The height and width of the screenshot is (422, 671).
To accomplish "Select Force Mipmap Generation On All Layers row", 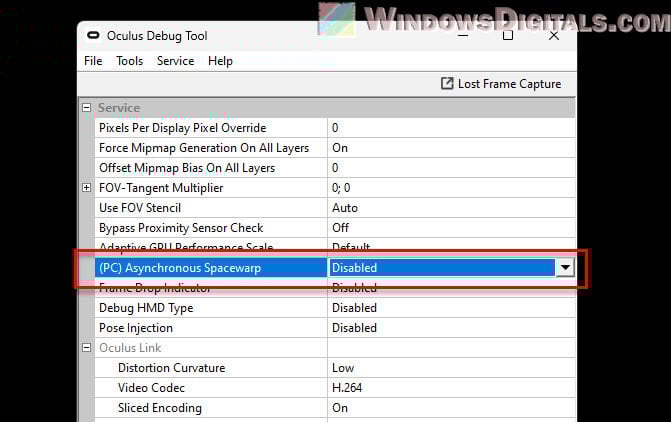I will click(335, 148).
